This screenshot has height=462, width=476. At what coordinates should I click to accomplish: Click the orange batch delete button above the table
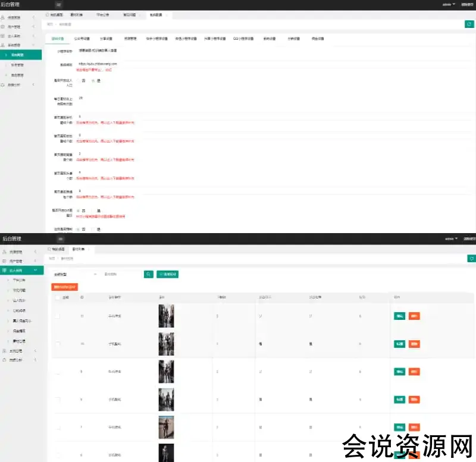[x=64, y=287]
